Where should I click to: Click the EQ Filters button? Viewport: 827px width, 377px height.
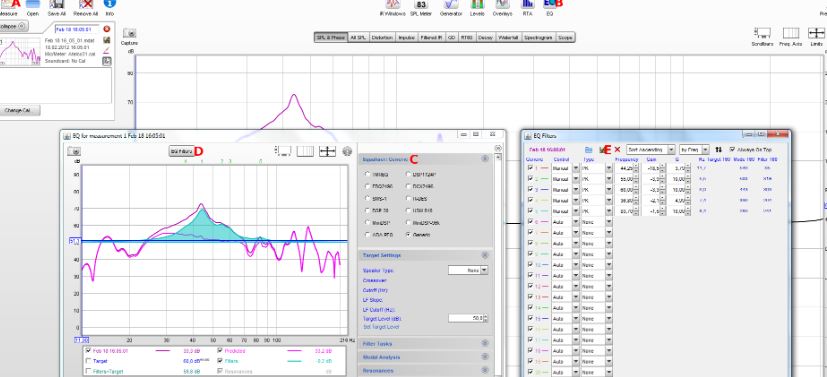pos(181,151)
